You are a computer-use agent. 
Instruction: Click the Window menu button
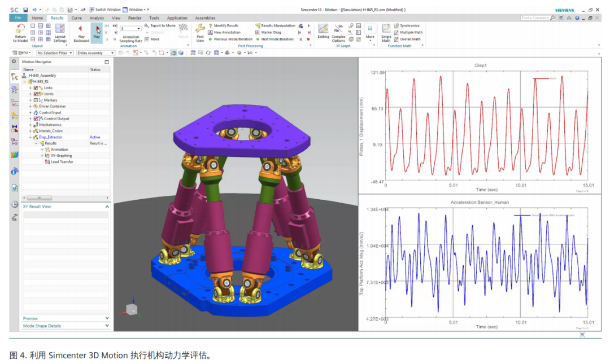[136, 10]
